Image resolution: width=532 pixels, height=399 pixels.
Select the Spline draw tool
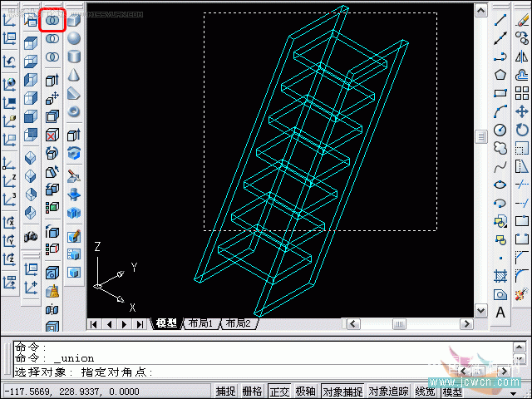500,166
